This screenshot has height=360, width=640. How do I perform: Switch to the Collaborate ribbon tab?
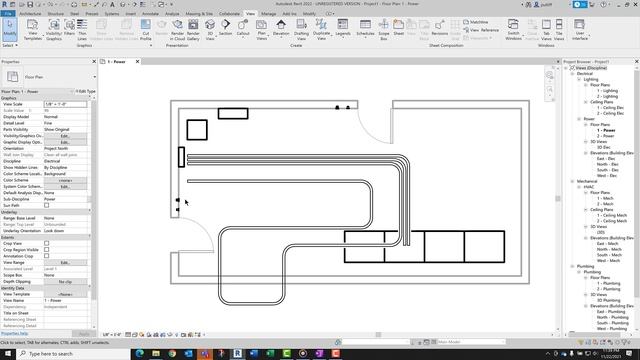point(229,14)
